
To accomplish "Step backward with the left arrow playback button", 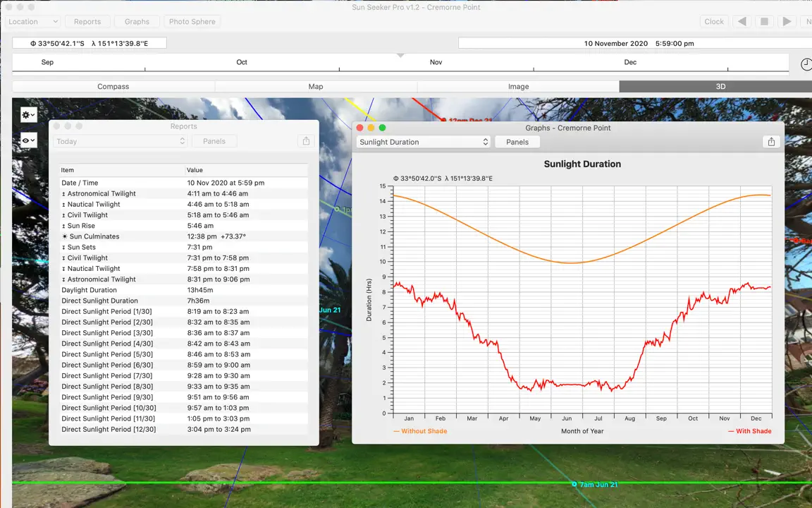I will [x=742, y=21].
